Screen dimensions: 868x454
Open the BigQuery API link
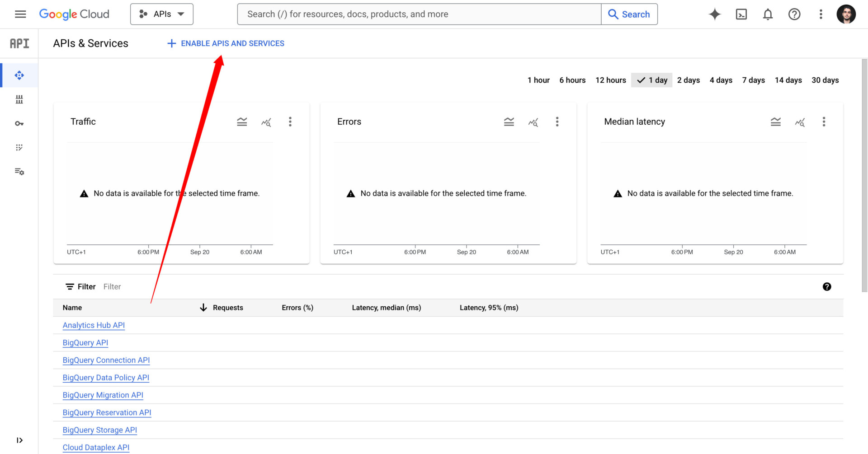click(85, 343)
